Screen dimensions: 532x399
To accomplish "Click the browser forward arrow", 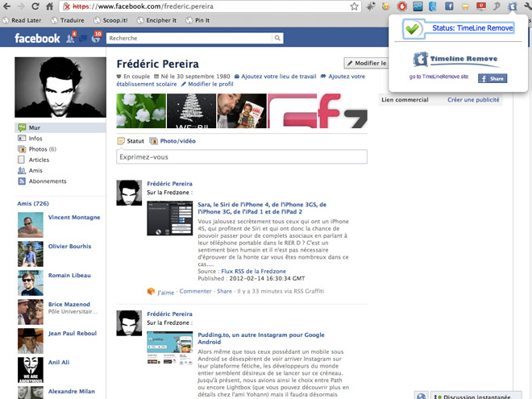I will pyautogui.click(x=21, y=6).
